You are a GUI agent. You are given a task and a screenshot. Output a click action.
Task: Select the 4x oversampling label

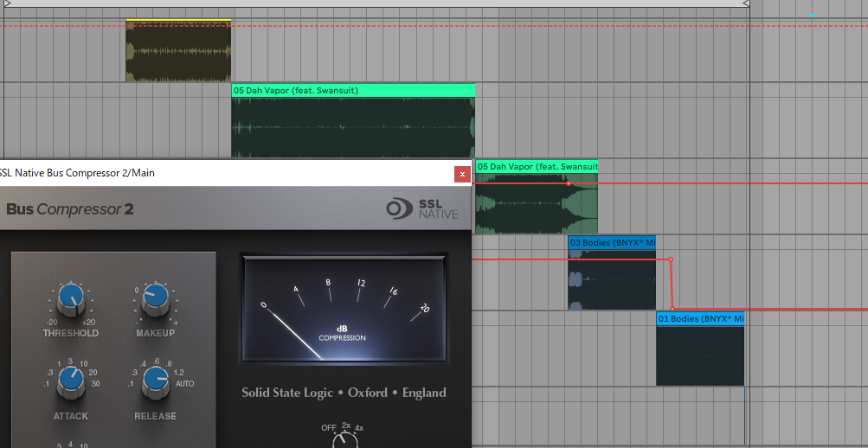(359, 427)
